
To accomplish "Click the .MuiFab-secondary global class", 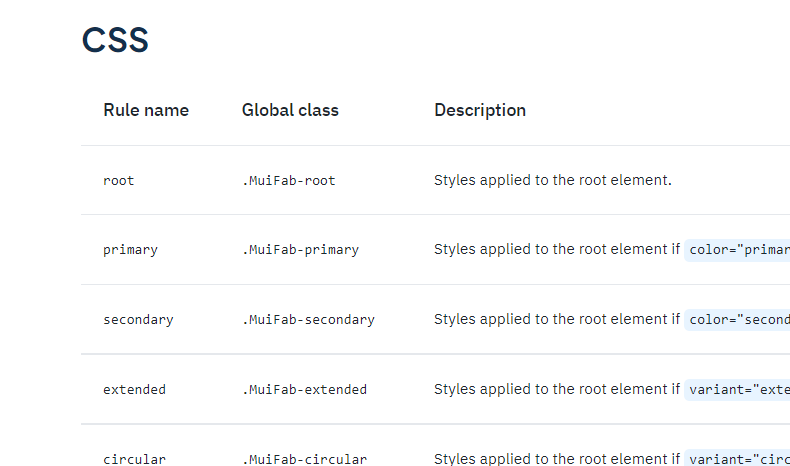I will pos(308,320).
